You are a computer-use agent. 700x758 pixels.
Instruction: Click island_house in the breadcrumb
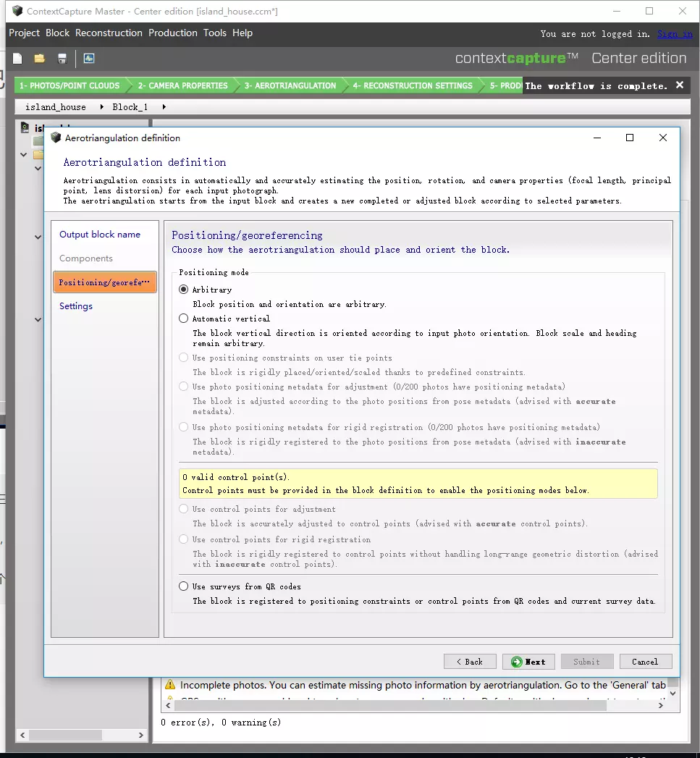pos(56,107)
